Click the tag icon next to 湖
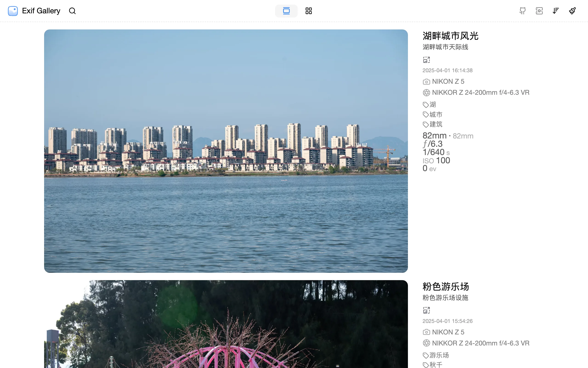588x368 pixels. [426, 105]
